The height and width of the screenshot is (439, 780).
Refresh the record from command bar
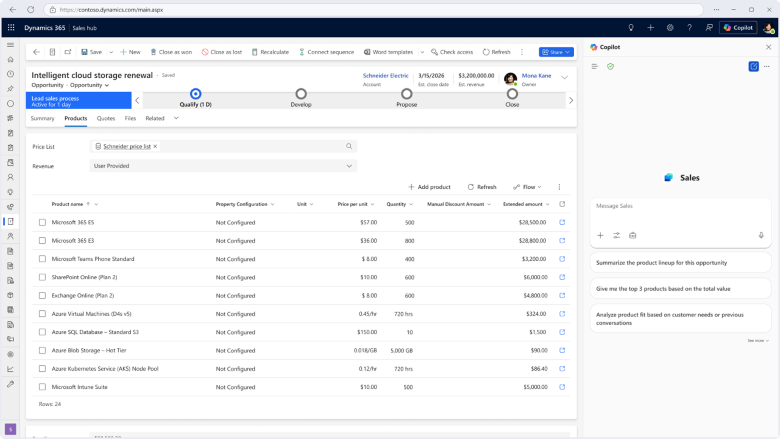point(496,52)
